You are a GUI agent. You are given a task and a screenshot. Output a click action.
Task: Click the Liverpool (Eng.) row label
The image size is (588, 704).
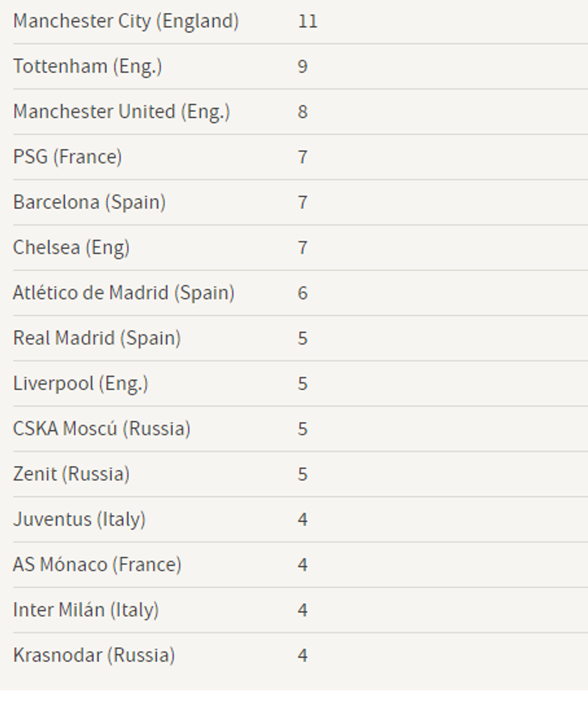pos(80,383)
